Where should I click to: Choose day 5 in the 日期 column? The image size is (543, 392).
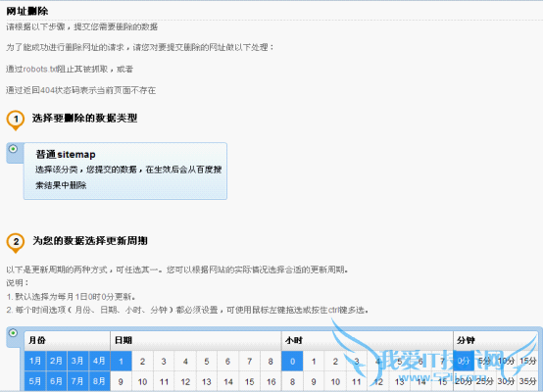point(207,362)
